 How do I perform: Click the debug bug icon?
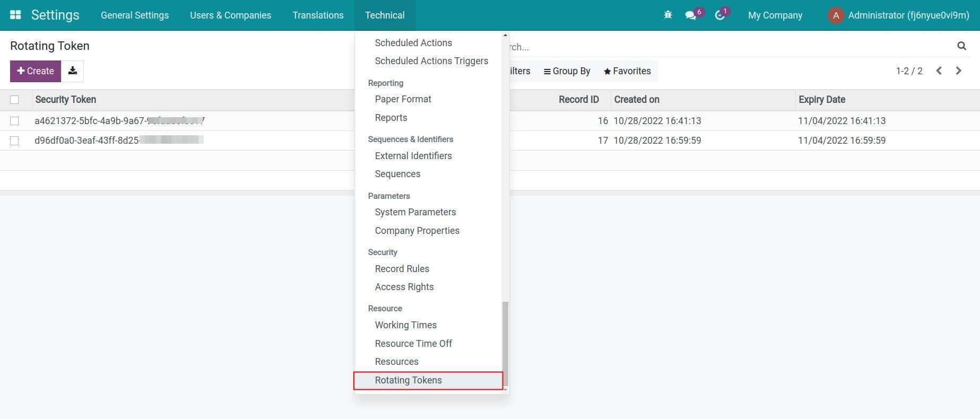click(x=667, y=15)
